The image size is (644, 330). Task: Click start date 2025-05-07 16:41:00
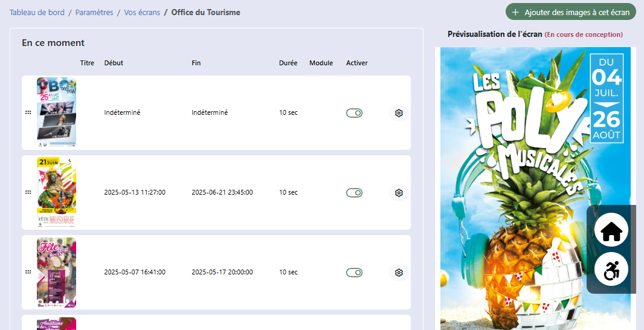click(135, 271)
